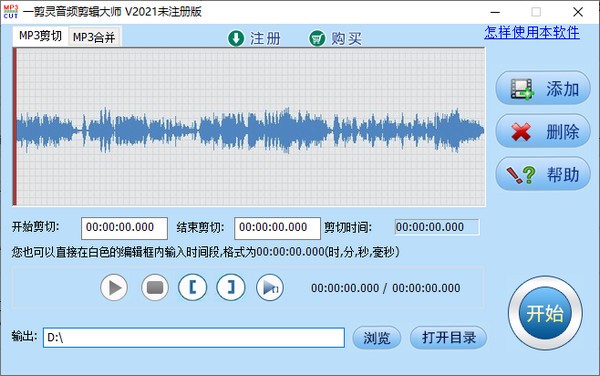600x376 pixels.
Task: Click the 浏览 button
Action: coord(377,338)
